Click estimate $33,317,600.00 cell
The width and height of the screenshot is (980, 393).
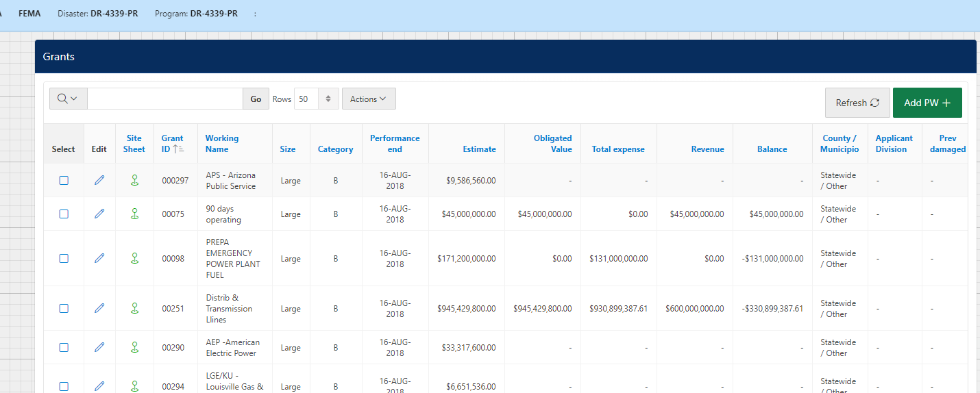469,348
